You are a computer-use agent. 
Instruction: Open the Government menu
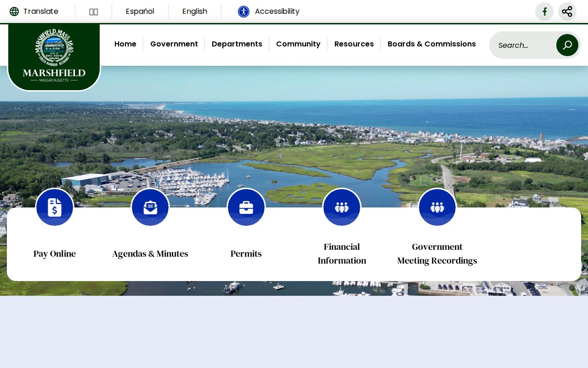[174, 44]
